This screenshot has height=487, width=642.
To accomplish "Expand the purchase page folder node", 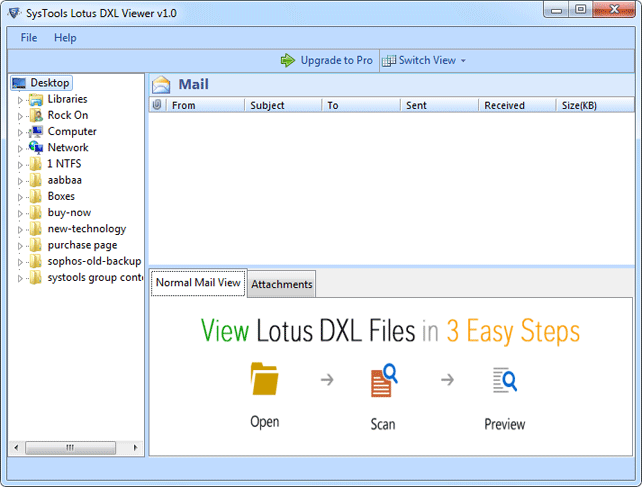I will (20, 246).
